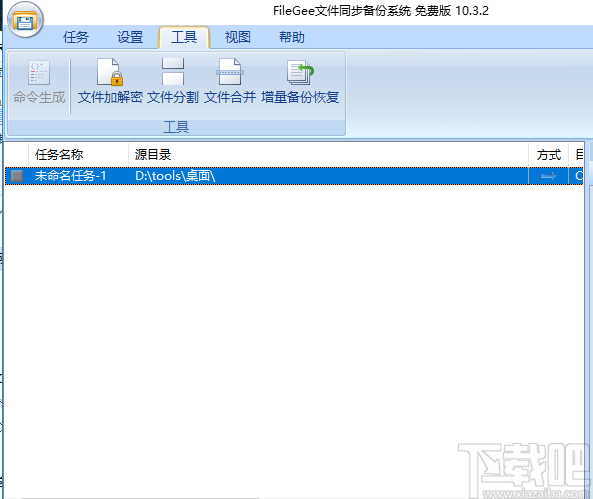Select the task row 未命名任务-1

[294, 176]
